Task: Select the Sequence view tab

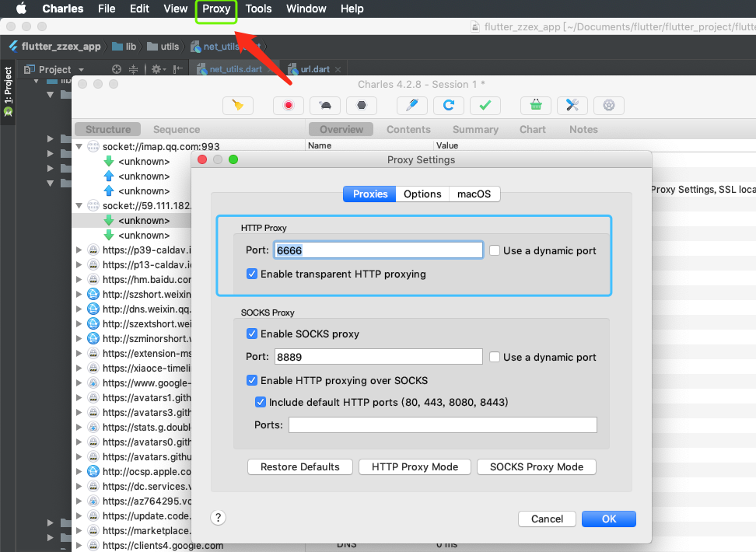Action: tap(177, 129)
